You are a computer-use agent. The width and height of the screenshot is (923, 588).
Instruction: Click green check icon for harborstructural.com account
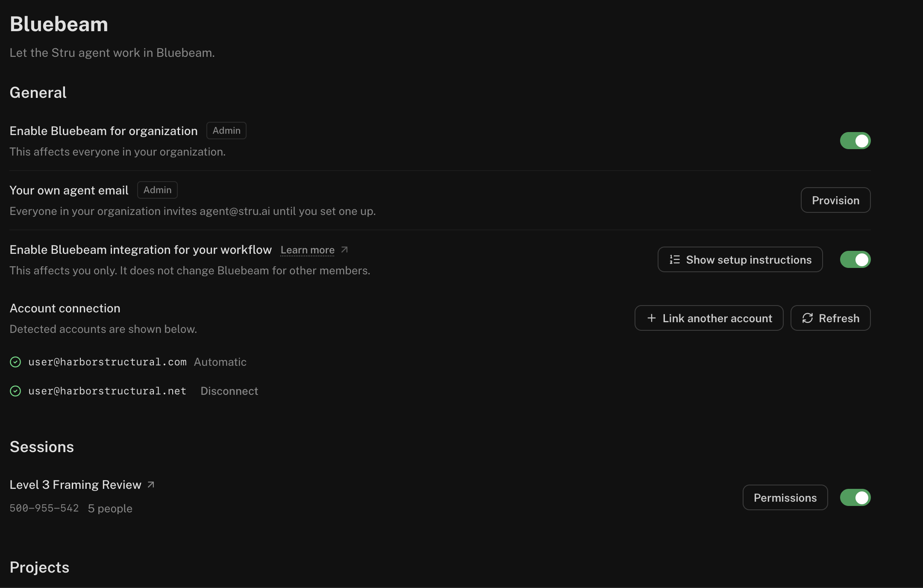(x=15, y=362)
